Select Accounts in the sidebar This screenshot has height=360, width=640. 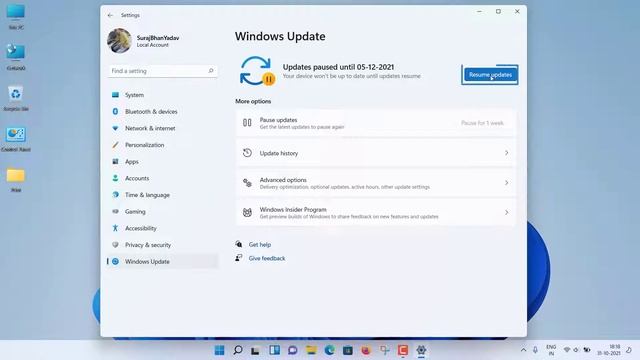point(162,178)
